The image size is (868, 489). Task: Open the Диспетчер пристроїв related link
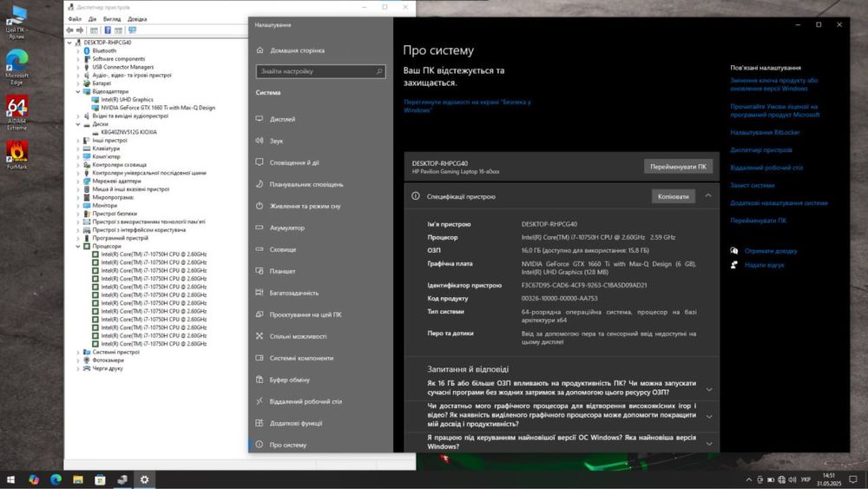coord(760,150)
